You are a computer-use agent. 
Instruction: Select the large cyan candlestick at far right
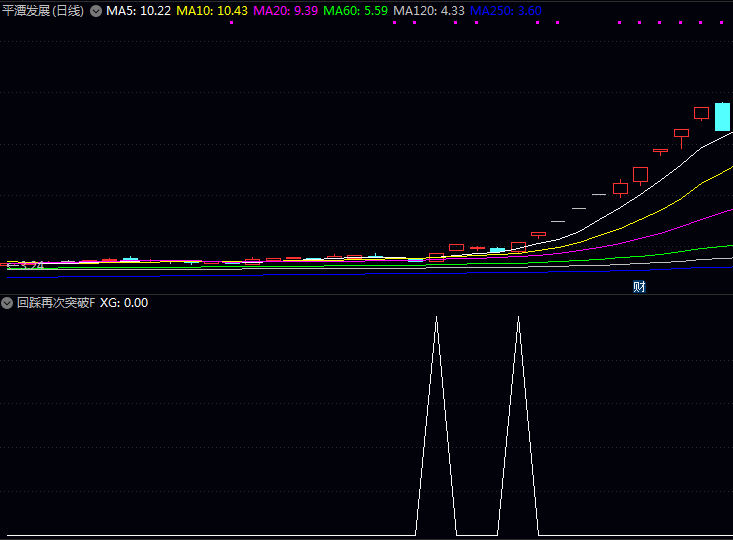point(722,116)
